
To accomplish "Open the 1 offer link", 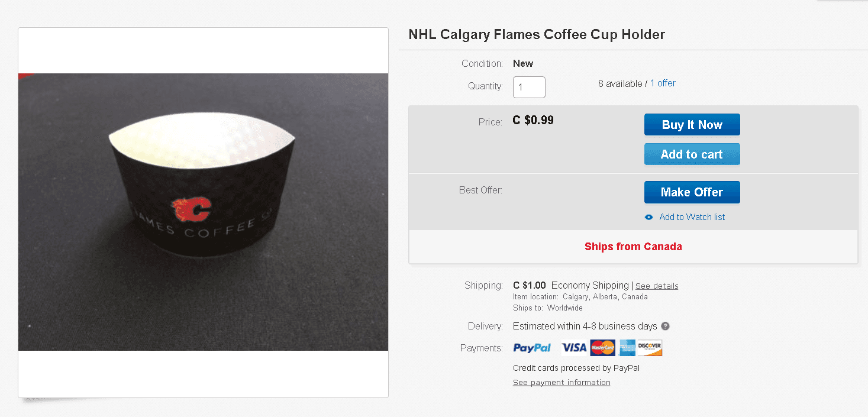I will pyautogui.click(x=663, y=83).
